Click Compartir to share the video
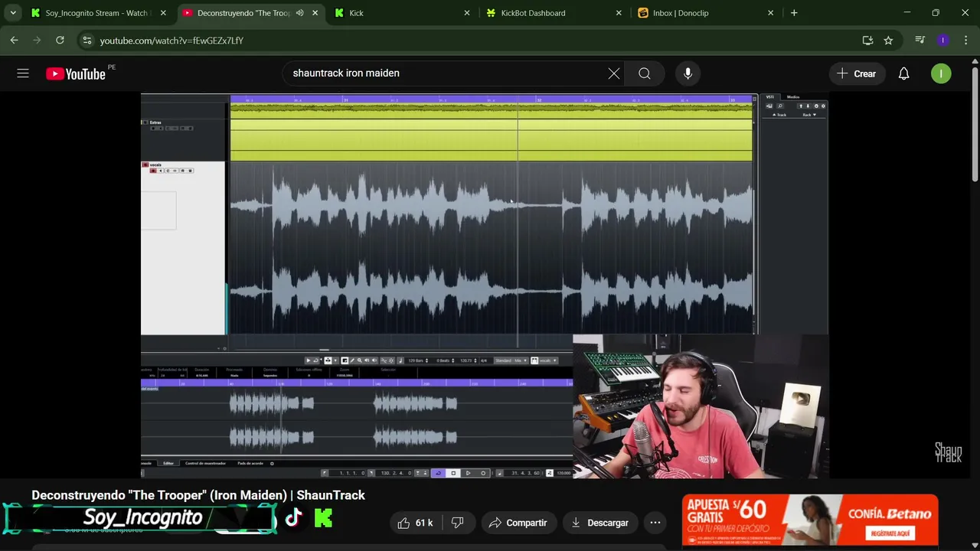980x551 pixels. pos(518,523)
